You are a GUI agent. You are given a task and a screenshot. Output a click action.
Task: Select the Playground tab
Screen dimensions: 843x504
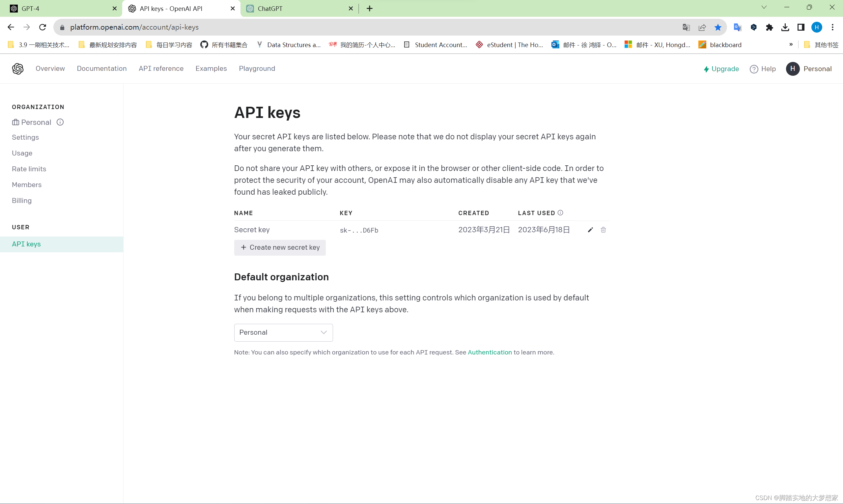(x=257, y=69)
